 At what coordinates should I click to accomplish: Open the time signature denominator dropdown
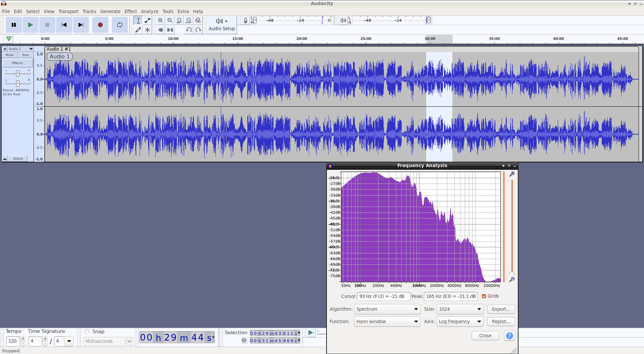(69, 341)
